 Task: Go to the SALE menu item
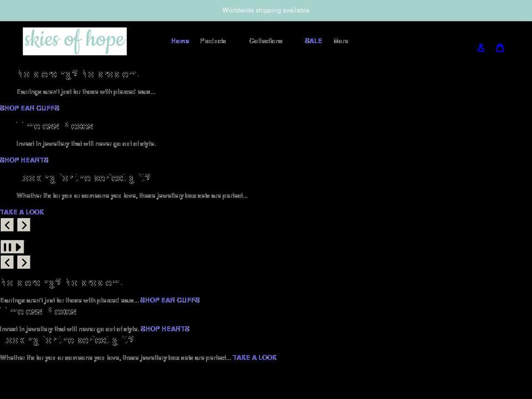[313, 40]
